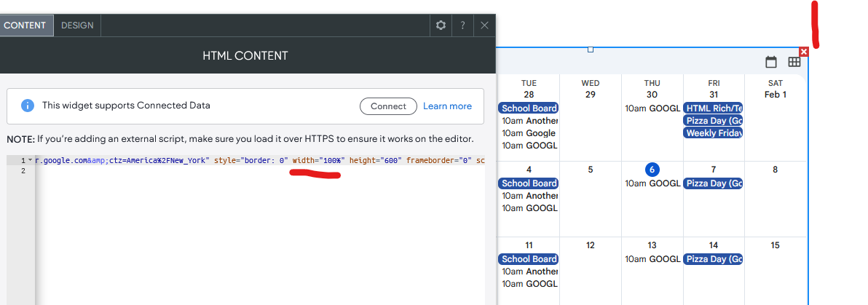Click line number 2 in code editor
The height and width of the screenshot is (305, 868).
pyautogui.click(x=23, y=171)
